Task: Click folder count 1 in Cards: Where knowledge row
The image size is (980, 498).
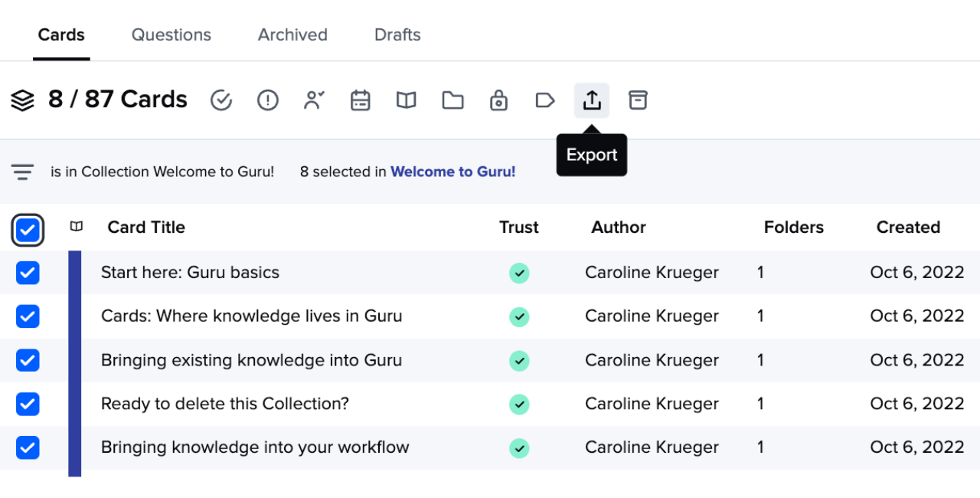Action: [x=760, y=316]
